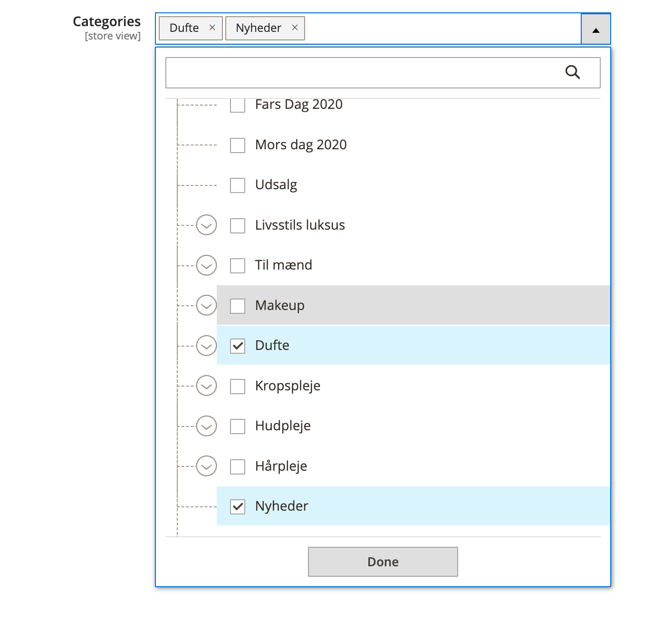Select the Fars Dag 2020 category
This screenshot has height=620, width=672.
coord(238,106)
